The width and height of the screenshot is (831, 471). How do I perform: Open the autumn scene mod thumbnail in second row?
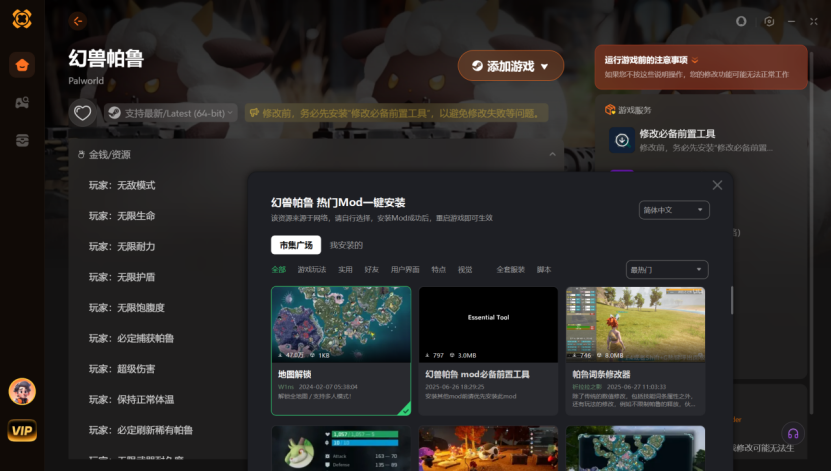coord(488,448)
